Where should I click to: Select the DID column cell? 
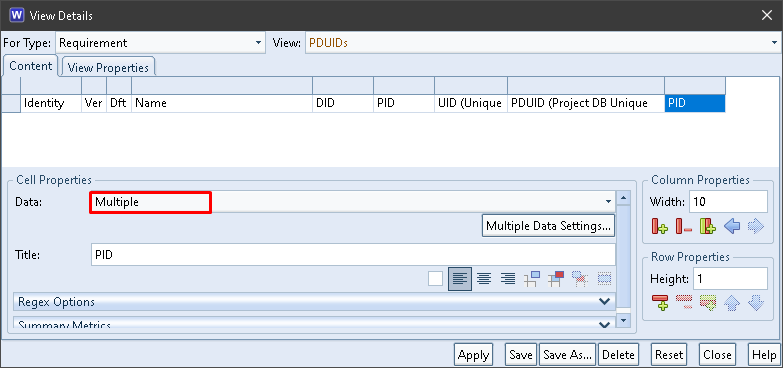343,103
